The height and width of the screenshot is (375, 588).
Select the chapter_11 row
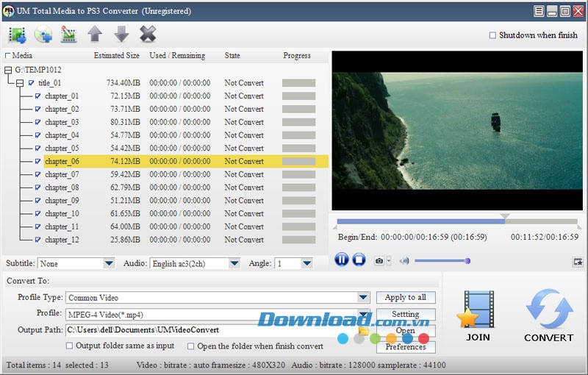tap(186, 227)
